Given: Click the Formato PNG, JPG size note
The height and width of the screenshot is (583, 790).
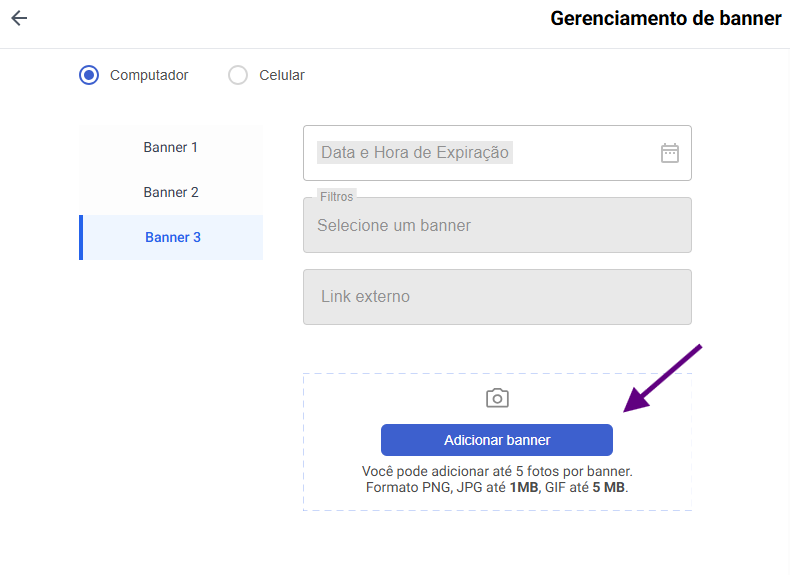Looking at the screenshot, I should tap(497, 488).
